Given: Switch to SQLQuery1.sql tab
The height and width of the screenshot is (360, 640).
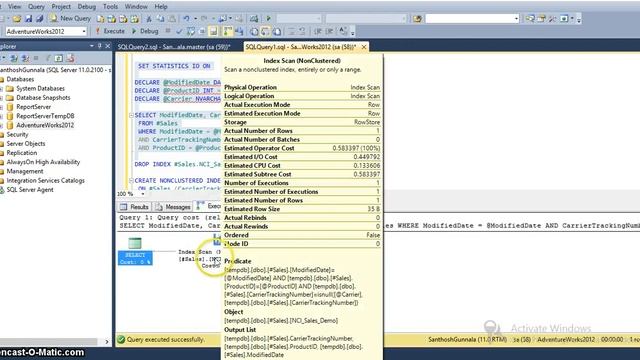Looking at the screenshot, I should pos(301,47).
